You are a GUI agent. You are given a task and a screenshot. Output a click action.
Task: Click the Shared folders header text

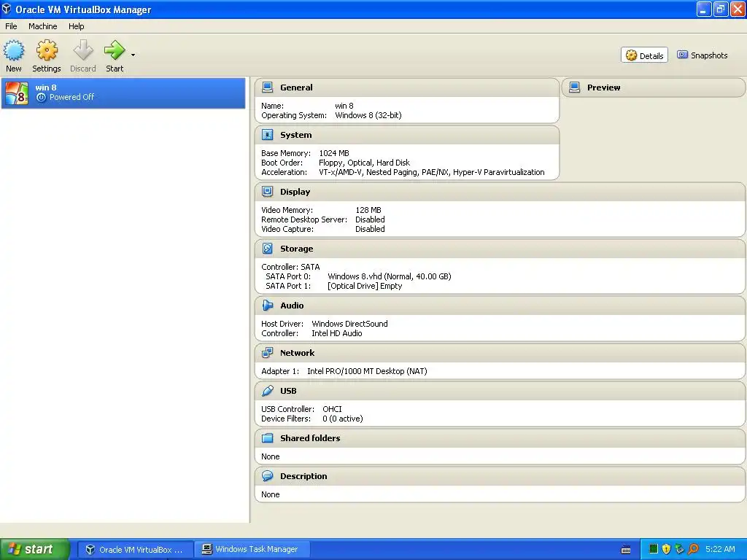[310, 438]
